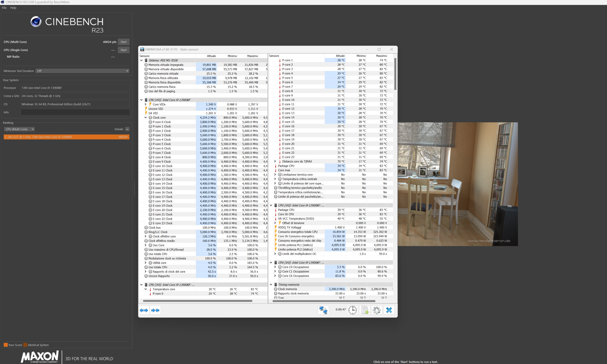Click the left panel horizontal scrollbar in HWiNFO

point(197,301)
